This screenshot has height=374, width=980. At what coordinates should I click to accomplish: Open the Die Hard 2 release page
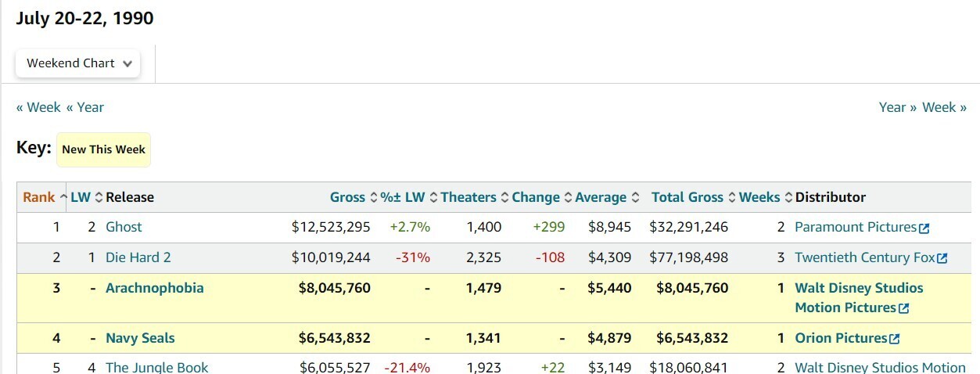point(138,257)
